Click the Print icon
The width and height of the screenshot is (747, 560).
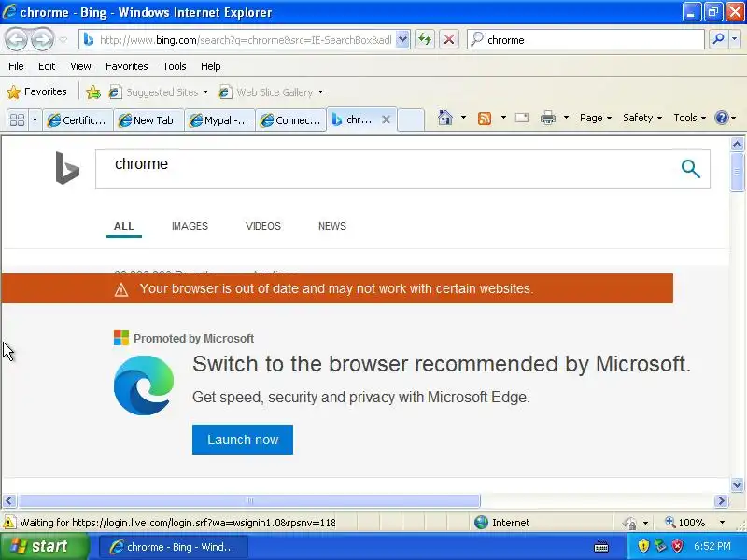click(548, 118)
